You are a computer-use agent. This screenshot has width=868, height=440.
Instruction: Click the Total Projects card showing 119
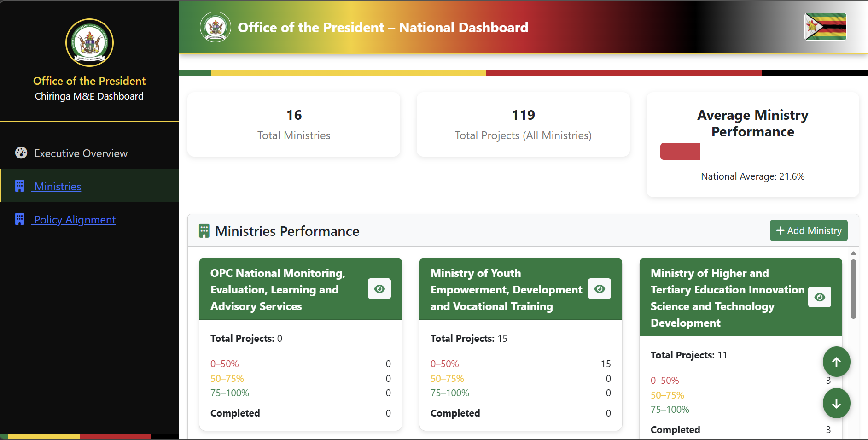tap(523, 124)
